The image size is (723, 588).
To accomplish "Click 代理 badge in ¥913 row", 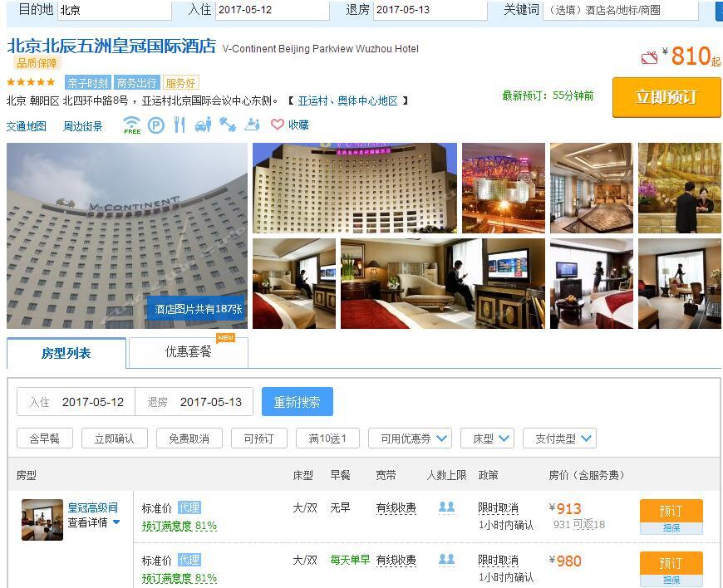I will 189,507.
